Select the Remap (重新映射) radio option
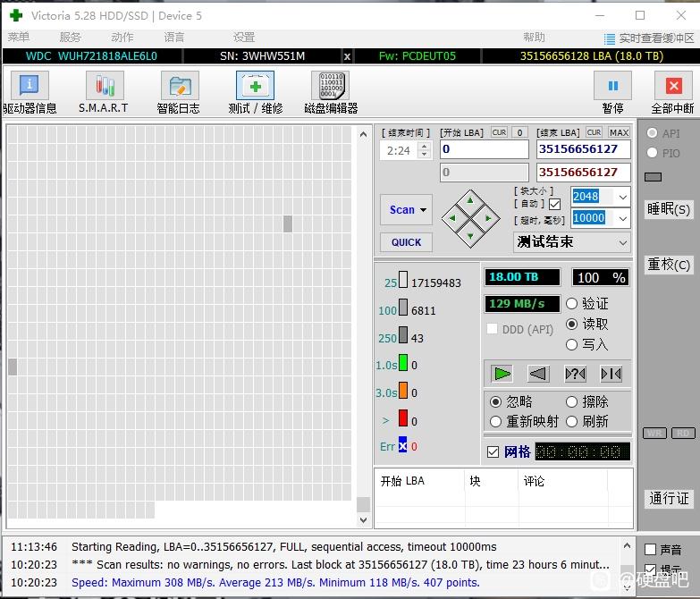Screen dimensions: 700x599 coord(495,421)
